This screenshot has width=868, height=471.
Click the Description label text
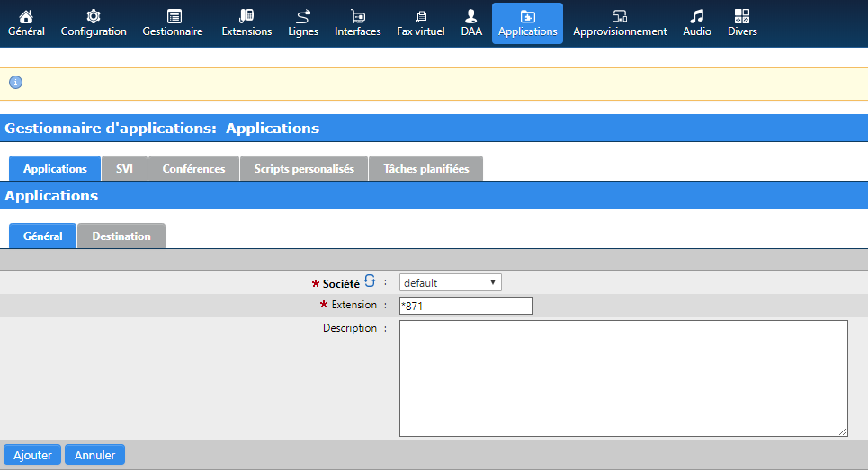click(x=350, y=328)
